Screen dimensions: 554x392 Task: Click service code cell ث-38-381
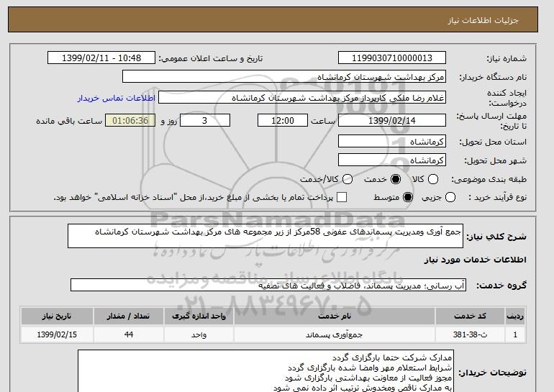click(x=470, y=334)
